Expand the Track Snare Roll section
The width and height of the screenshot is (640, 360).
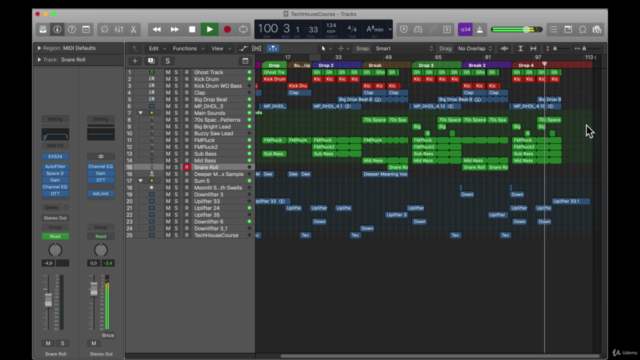[x=39, y=60]
